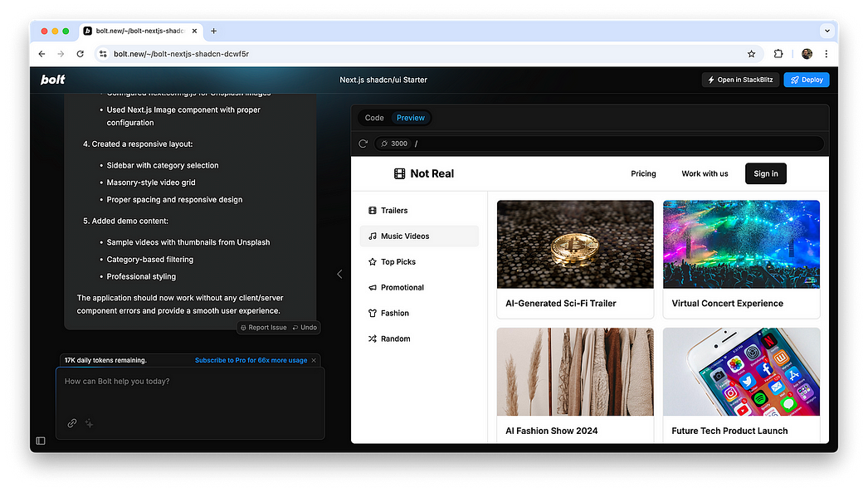This screenshot has width=868, height=492.
Task: Open the Pricing page link
Action: coord(643,173)
